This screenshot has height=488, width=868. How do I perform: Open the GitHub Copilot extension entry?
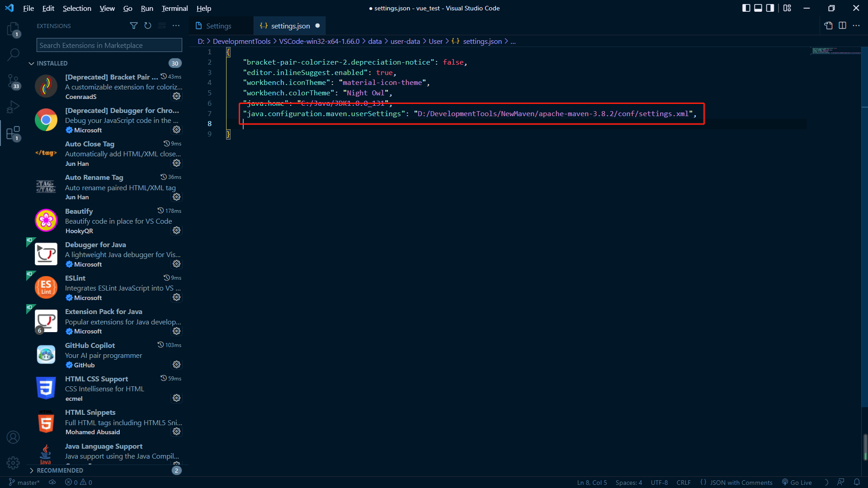coord(108,355)
